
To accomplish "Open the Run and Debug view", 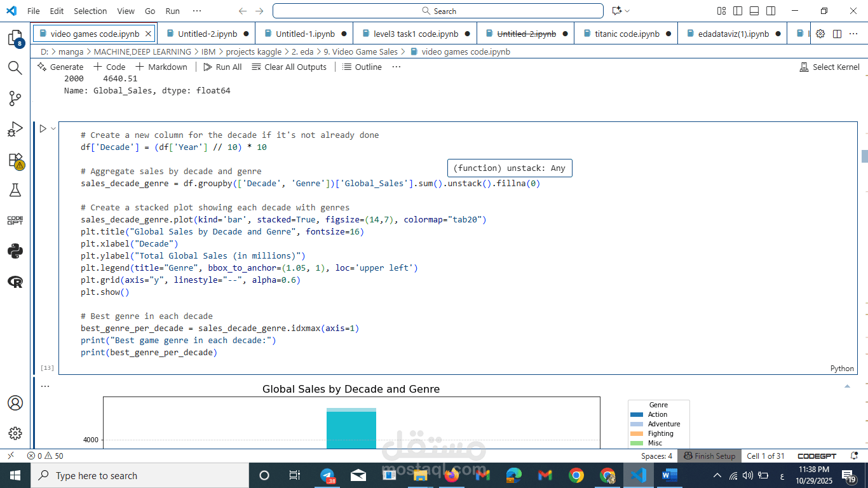I will (x=15, y=129).
